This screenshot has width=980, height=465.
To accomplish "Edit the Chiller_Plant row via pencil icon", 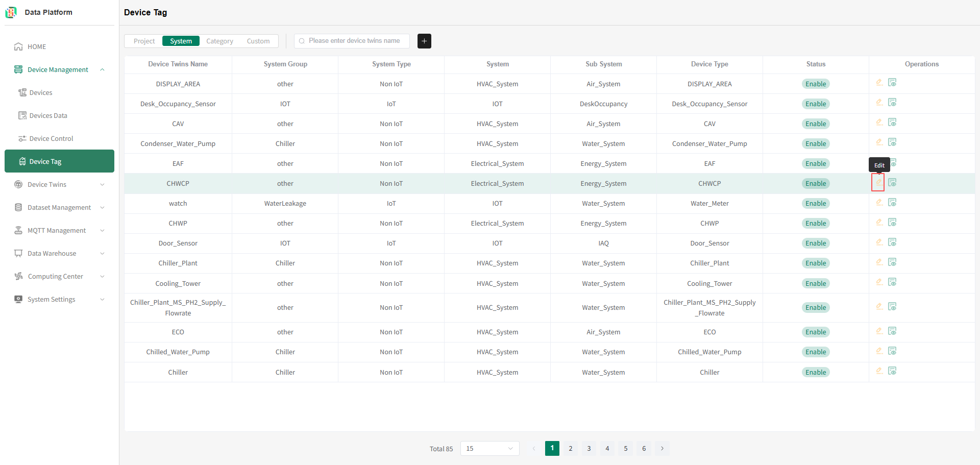I will pos(879,262).
